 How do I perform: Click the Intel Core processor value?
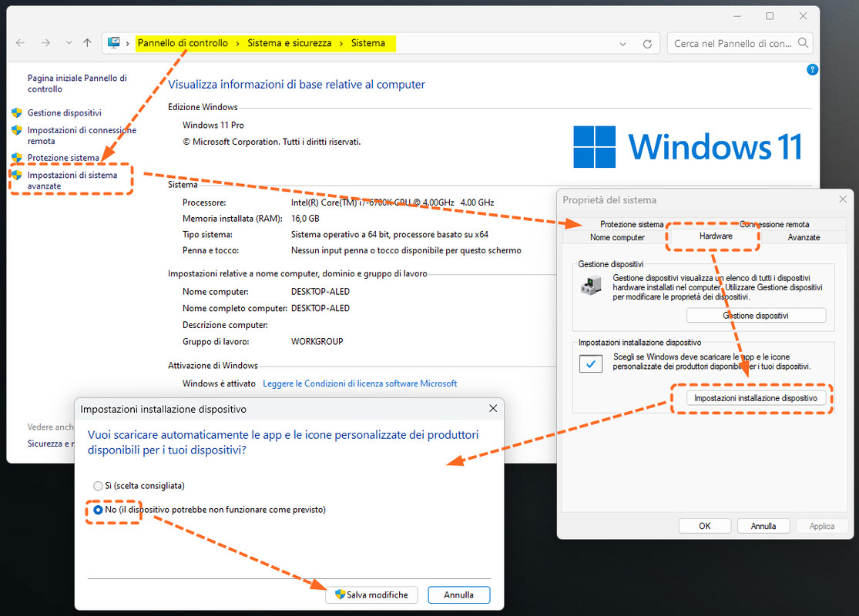[x=392, y=203]
